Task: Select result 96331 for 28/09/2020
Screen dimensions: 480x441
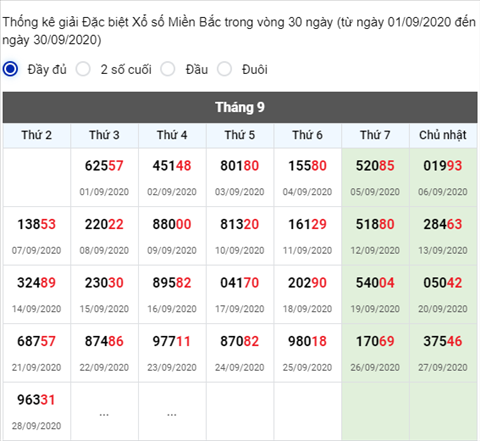Action: click(x=36, y=400)
